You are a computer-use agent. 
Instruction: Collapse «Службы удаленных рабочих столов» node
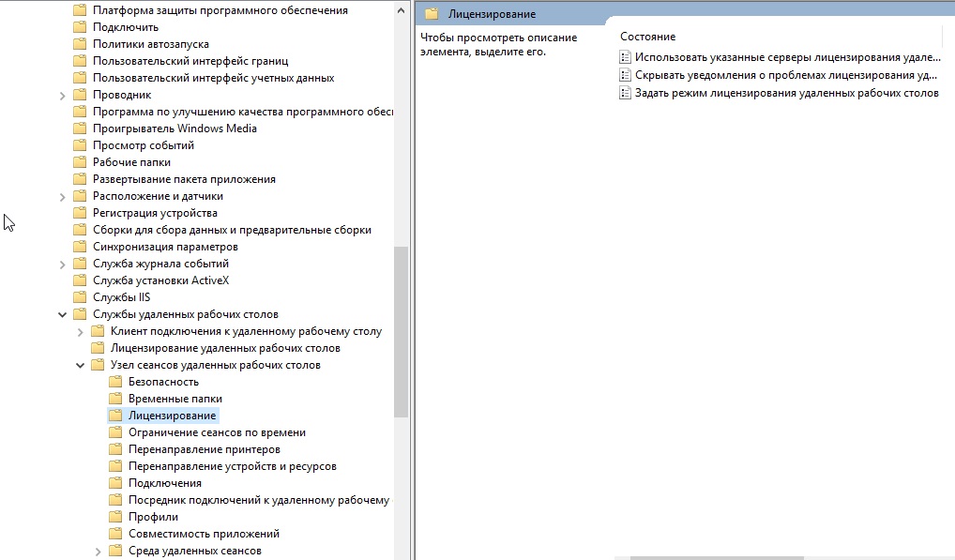click(x=62, y=314)
